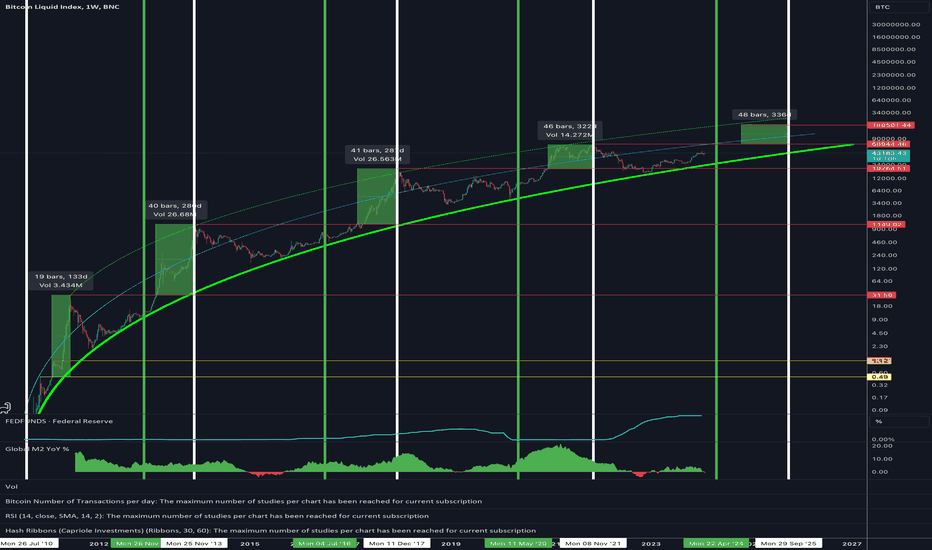Click the red 68944 price label

889,144
